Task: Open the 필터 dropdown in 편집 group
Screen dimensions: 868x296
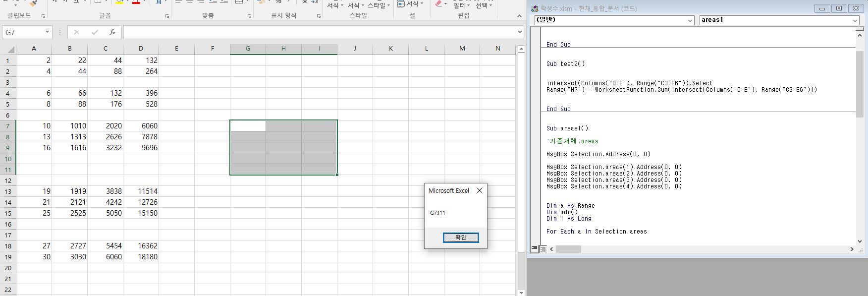Action: (x=461, y=5)
